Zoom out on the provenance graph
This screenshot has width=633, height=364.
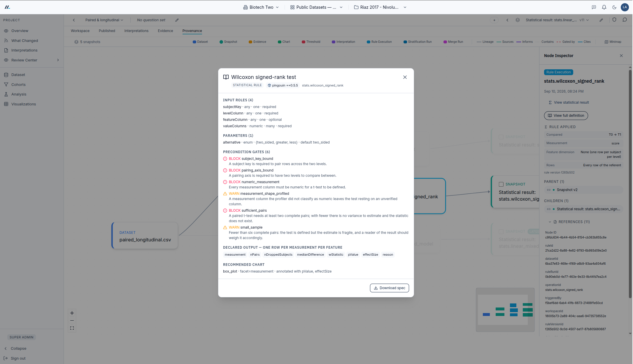pos(72,321)
